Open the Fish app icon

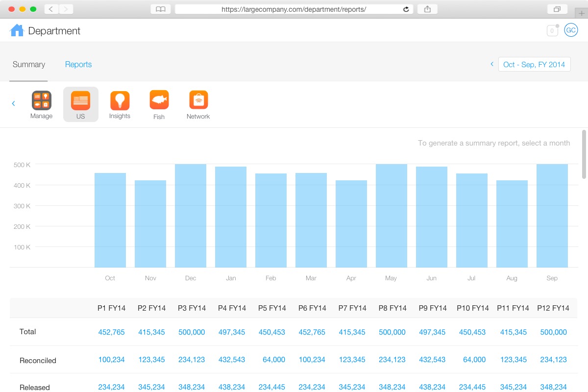point(159,100)
